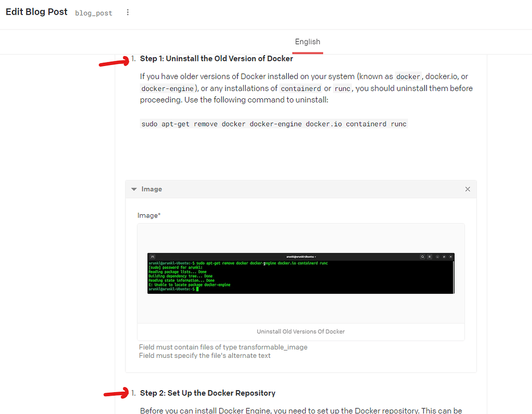The width and height of the screenshot is (532, 414).
Task: Click the caption Uninstall Old Versions Of Docker
Action: pos(301,331)
